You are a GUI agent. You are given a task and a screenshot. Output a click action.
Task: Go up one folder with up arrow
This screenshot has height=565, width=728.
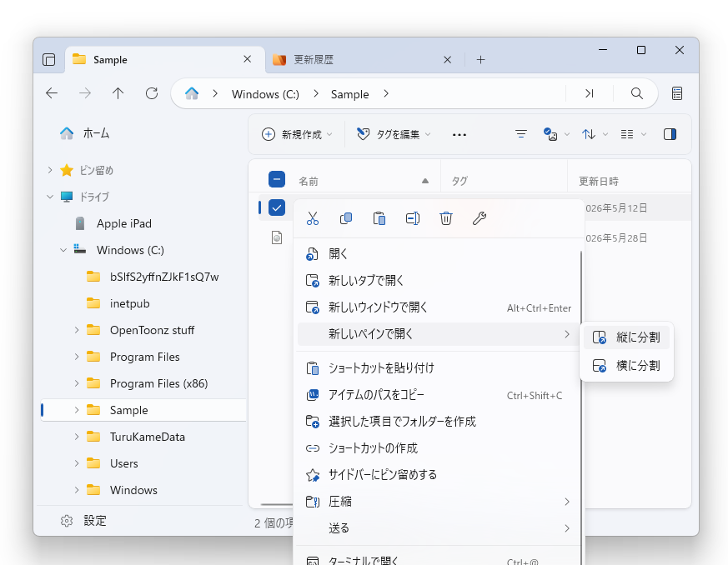pyautogui.click(x=118, y=93)
